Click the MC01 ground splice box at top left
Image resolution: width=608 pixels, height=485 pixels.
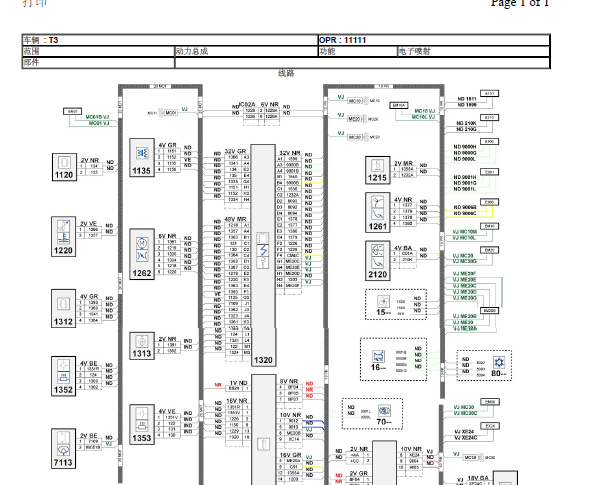click(73, 111)
